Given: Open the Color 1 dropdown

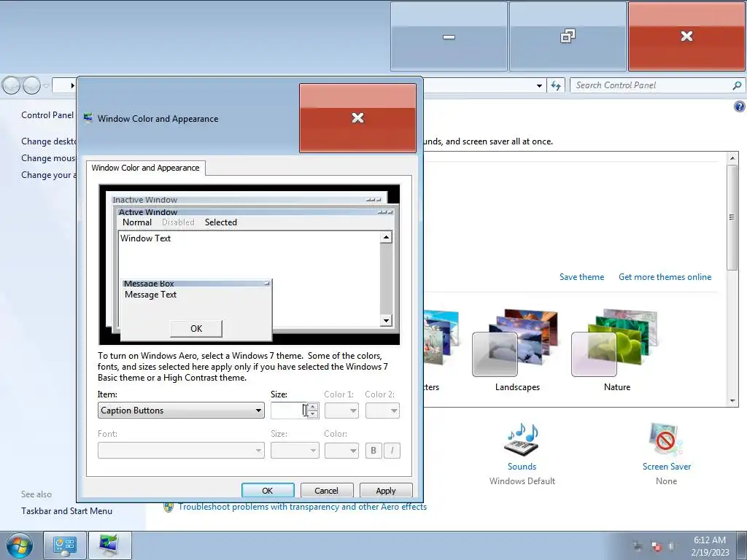Looking at the screenshot, I should tap(341, 411).
